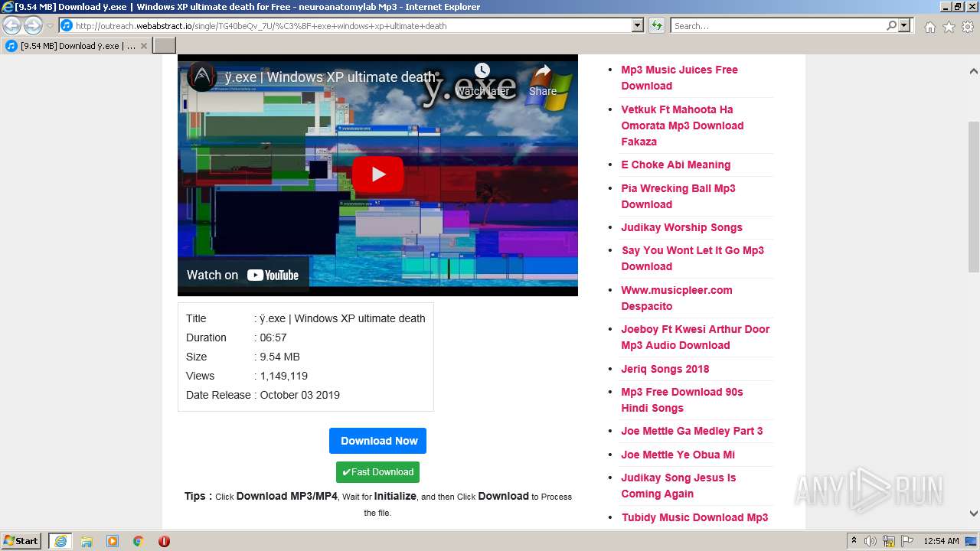
Task: Open Pia Wrecking Ball Mp3 Download link
Action: click(x=678, y=196)
